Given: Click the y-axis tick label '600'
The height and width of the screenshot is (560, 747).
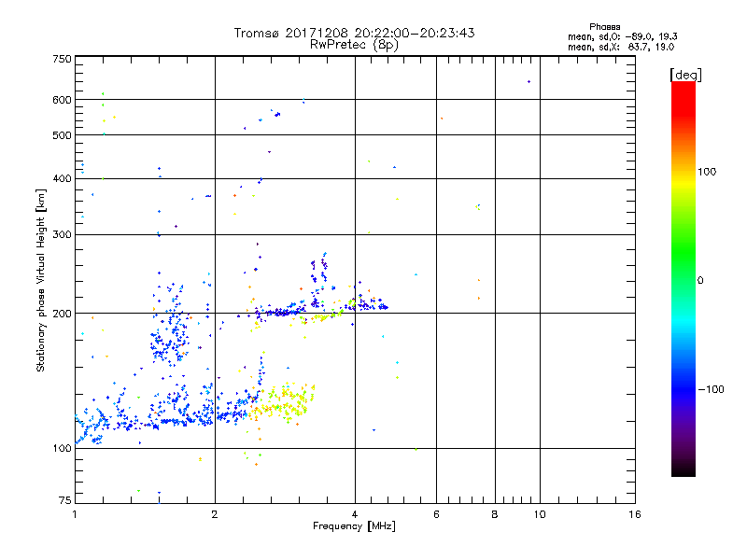Looking at the screenshot, I should pyautogui.click(x=62, y=100).
